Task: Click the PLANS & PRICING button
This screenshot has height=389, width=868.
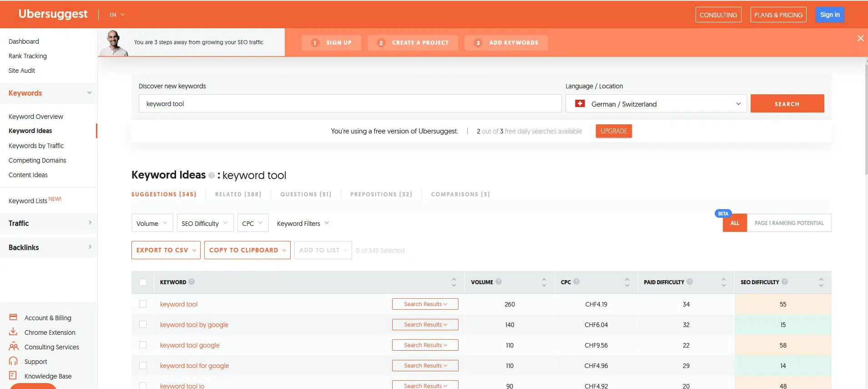Action: coord(778,15)
